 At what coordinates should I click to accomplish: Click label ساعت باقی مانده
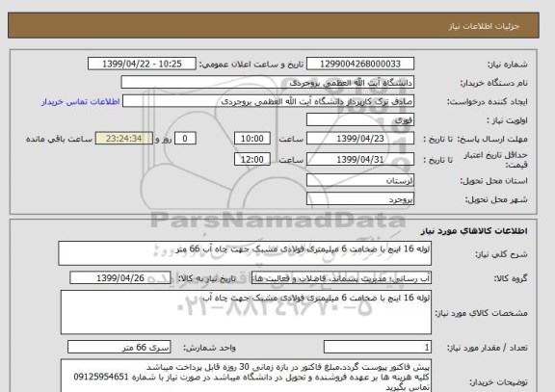coord(59,139)
